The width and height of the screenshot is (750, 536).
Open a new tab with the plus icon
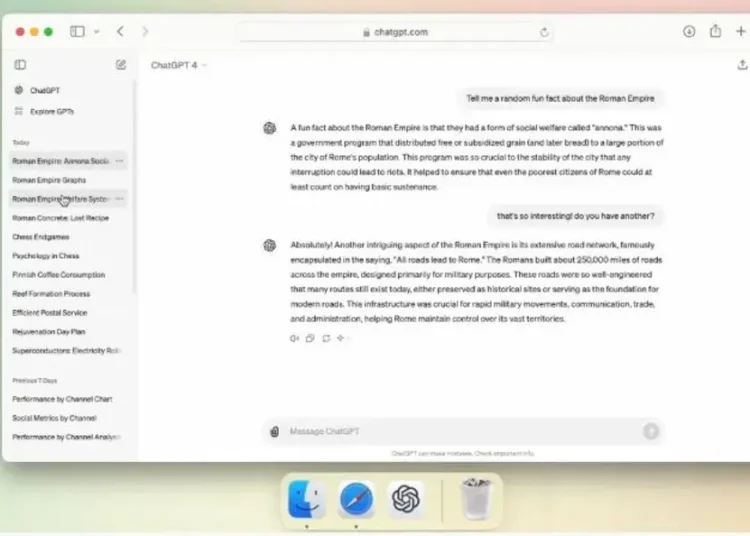[x=740, y=32]
